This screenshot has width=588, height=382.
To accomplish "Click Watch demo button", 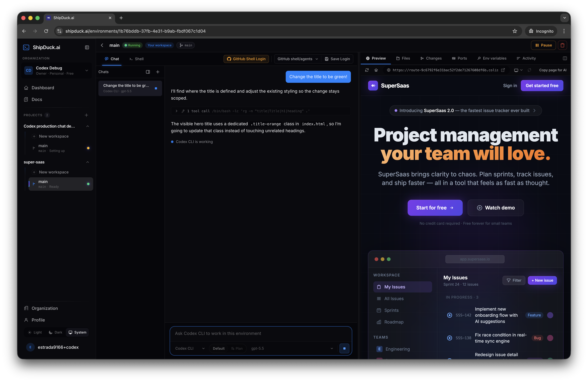I will (496, 208).
